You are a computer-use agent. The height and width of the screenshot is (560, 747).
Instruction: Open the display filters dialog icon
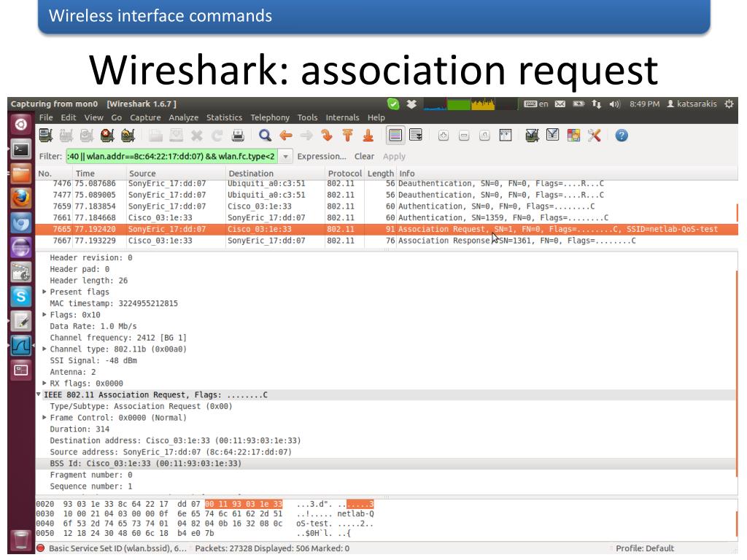553,136
